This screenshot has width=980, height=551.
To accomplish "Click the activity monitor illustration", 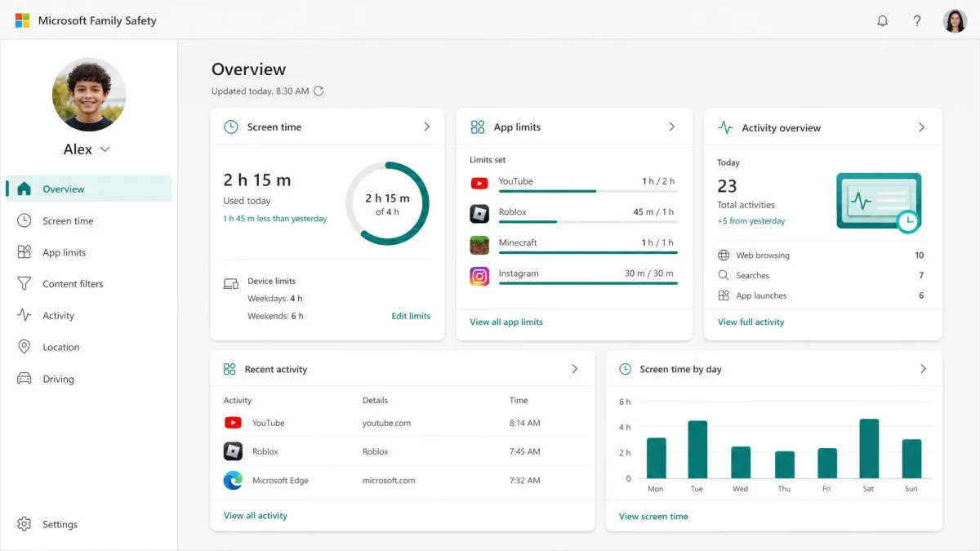I will 879,202.
